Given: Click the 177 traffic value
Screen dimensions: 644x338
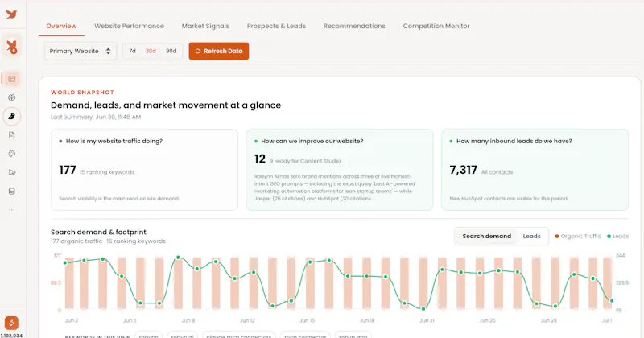Looking at the screenshot, I should click(x=68, y=170).
